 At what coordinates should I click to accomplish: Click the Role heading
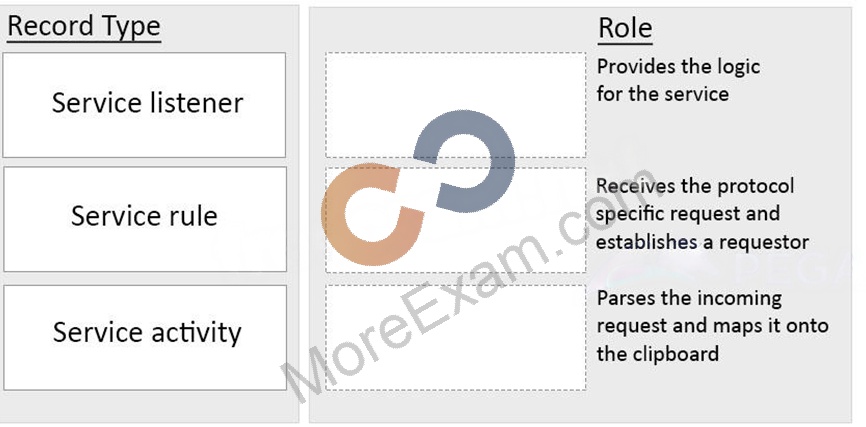(625, 28)
